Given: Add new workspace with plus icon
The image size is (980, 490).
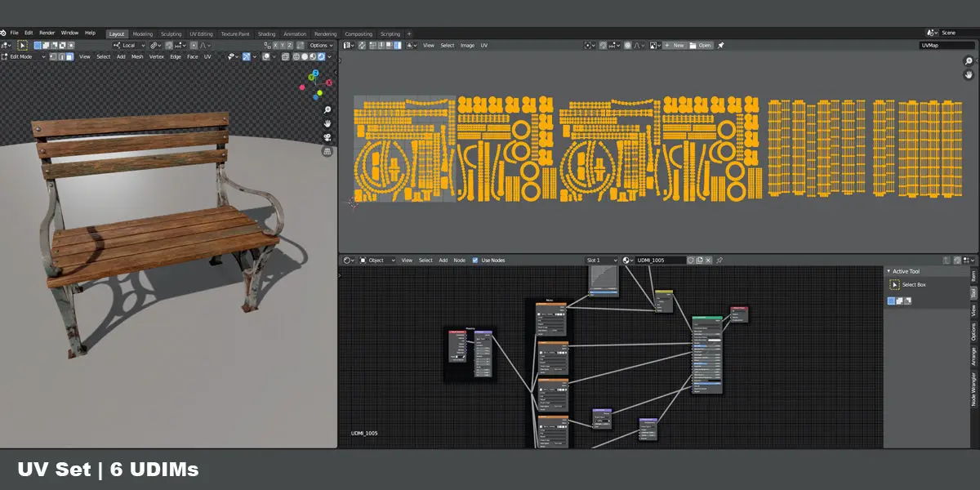Looking at the screenshot, I should click(409, 33).
